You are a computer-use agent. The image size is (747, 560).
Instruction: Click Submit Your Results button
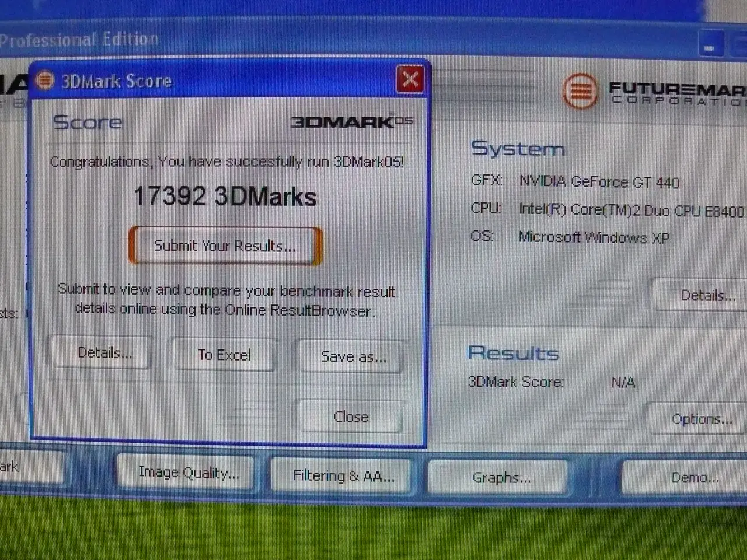[225, 246]
